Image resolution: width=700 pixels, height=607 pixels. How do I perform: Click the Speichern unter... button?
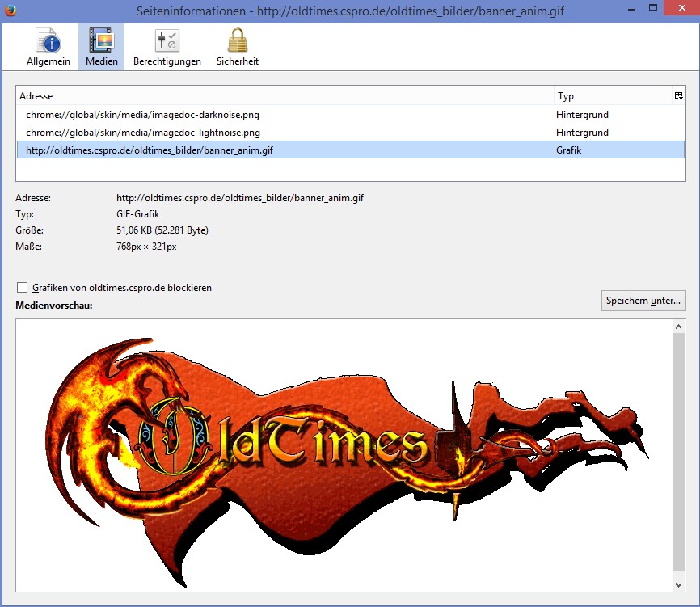pyautogui.click(x=643, y=301)
